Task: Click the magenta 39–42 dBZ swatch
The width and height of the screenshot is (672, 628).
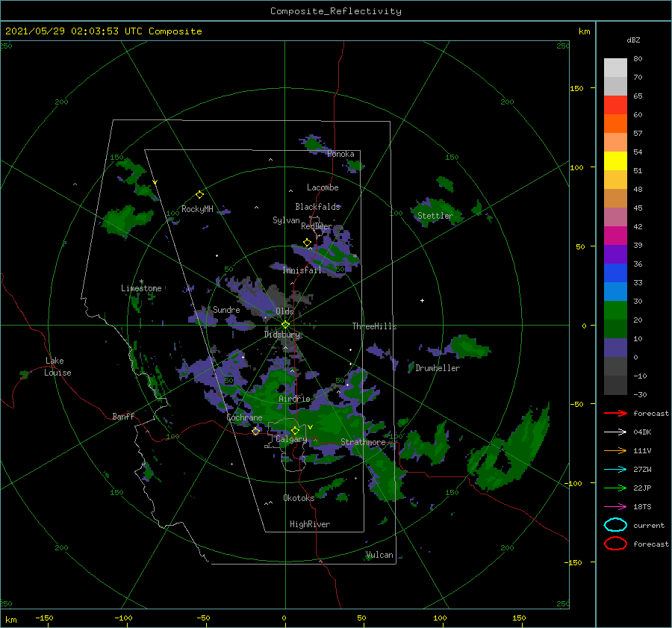Action: 615,236
